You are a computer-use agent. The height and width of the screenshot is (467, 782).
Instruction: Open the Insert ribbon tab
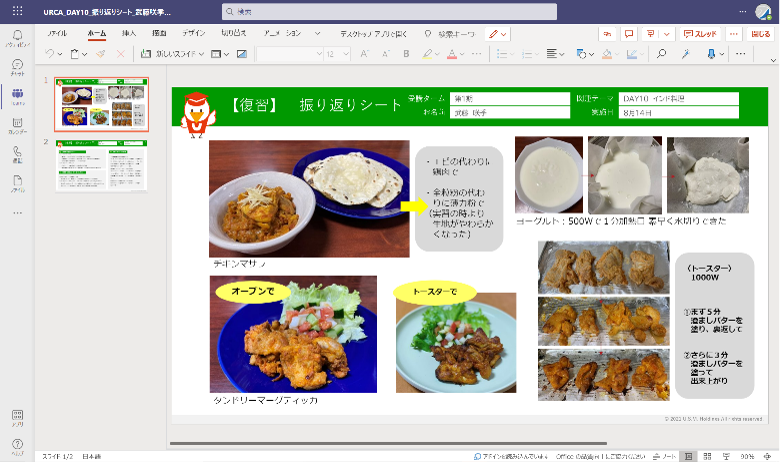tap(129, 33)
